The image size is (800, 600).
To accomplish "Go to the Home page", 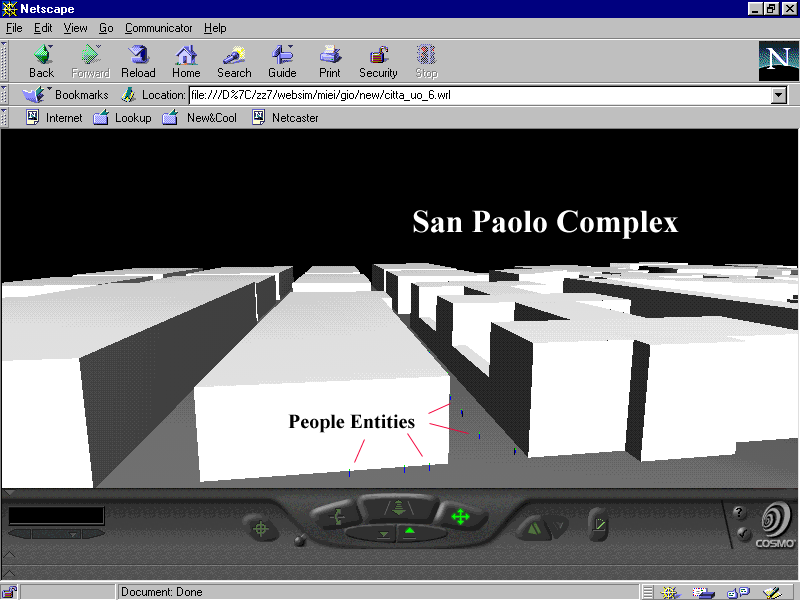I will point(186,61).
